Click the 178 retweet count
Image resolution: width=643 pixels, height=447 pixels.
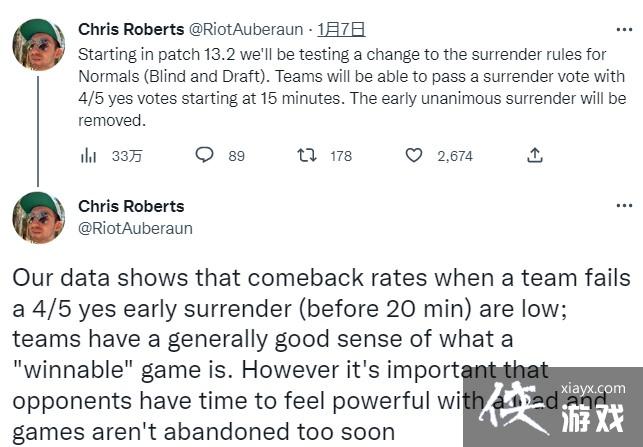click(340, 156)
